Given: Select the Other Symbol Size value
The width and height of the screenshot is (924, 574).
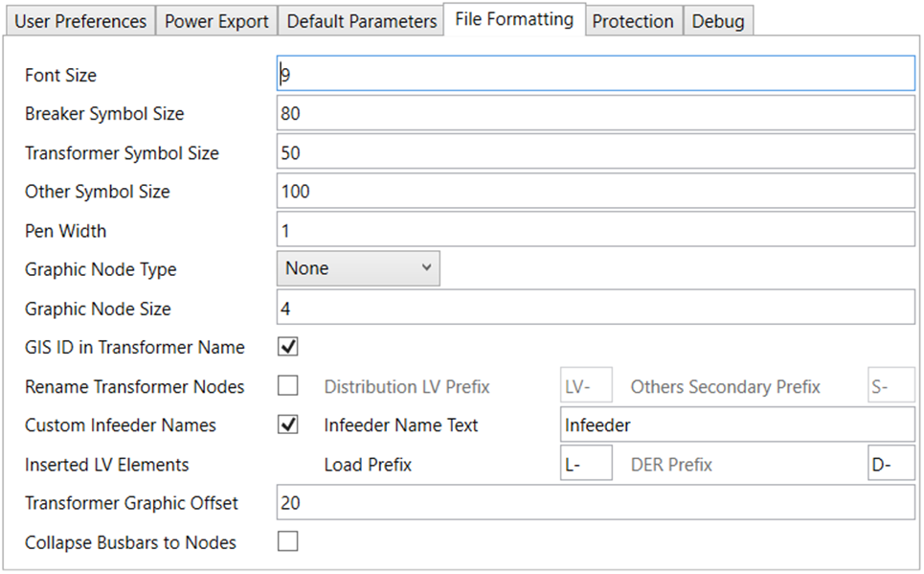Looking at the screenshot, I should pos(594,191).
